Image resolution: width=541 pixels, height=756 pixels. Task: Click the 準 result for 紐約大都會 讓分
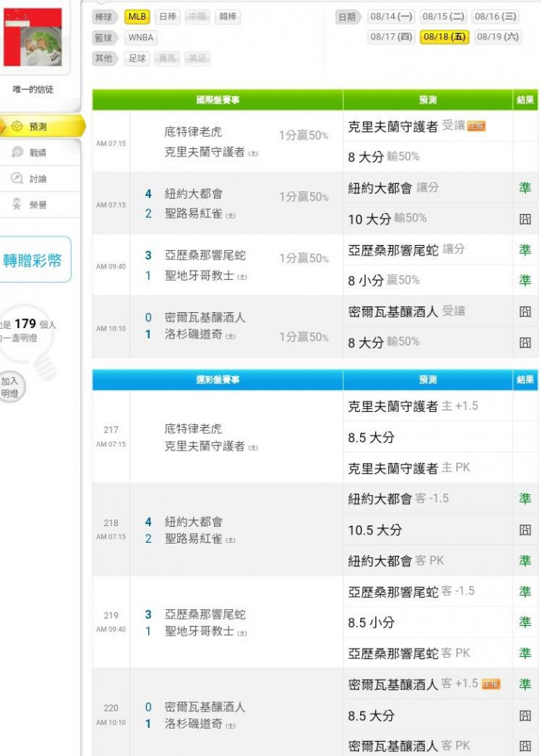524,188
